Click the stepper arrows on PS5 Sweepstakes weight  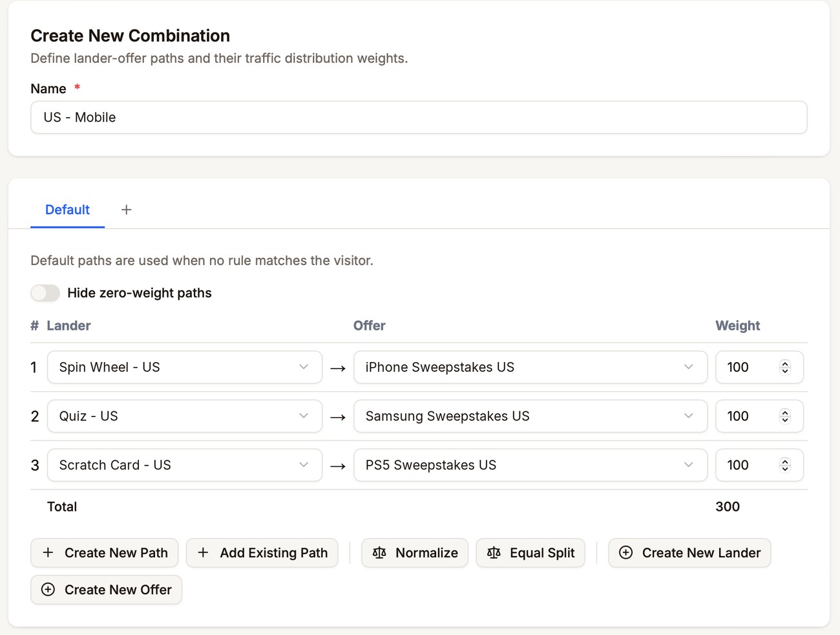coord(785,466)
